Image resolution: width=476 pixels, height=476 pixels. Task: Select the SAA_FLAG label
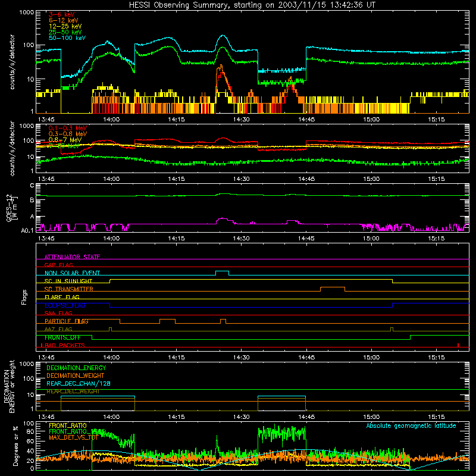click(58, 313)
